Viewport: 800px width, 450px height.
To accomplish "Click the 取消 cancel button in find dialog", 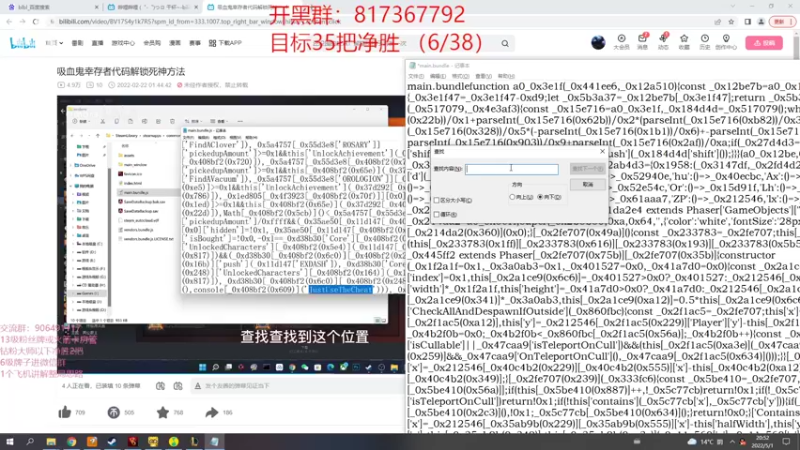I will coord(587,184).
